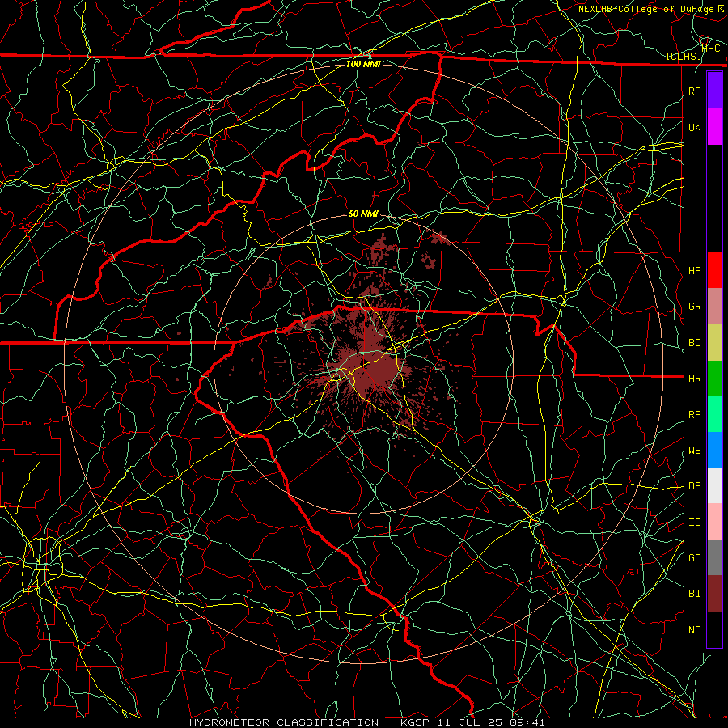Click the HA legend label

tap(695, 271)
